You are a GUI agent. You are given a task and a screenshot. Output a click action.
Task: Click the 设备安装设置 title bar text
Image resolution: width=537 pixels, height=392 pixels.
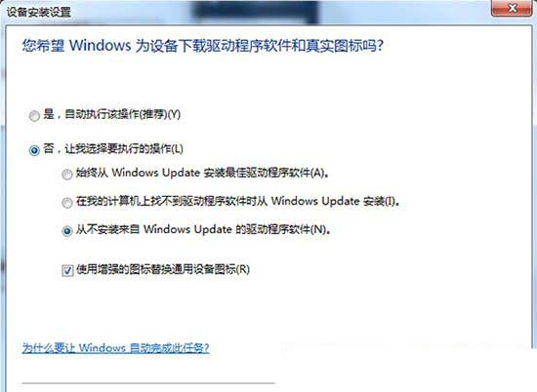pos(39,12)
